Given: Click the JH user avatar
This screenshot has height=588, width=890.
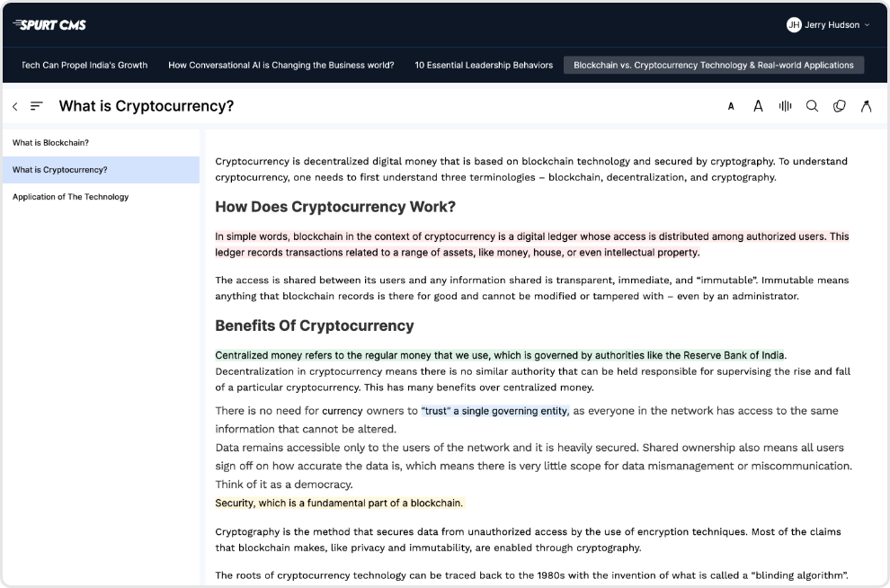Looking at the screenshot, I should click(794, 25).
